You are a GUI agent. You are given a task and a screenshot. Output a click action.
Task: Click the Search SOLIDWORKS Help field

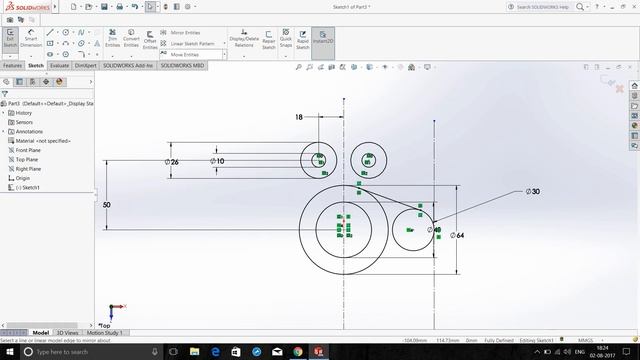point(543,7)
